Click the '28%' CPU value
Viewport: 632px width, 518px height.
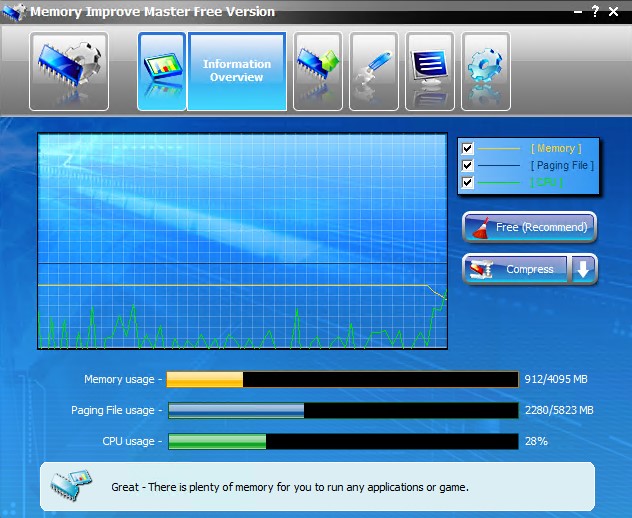pyautogui.click(x=536, y=441)
